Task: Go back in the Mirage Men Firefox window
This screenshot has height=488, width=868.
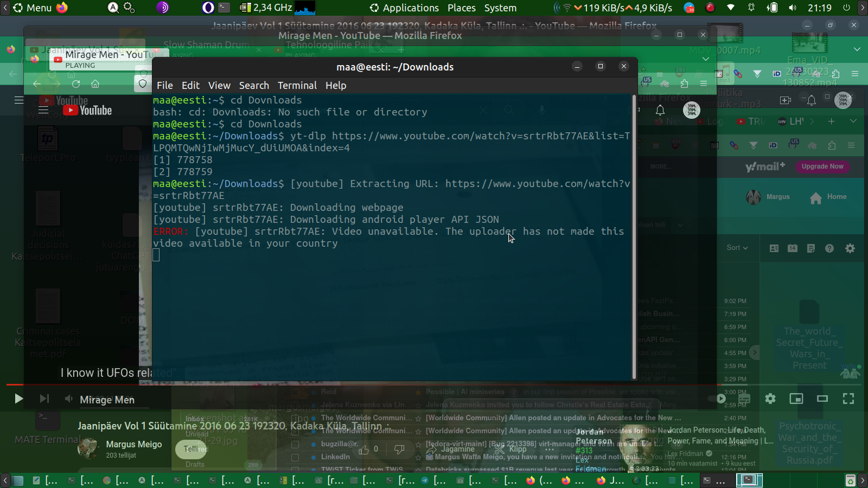Action: (37, 84)
